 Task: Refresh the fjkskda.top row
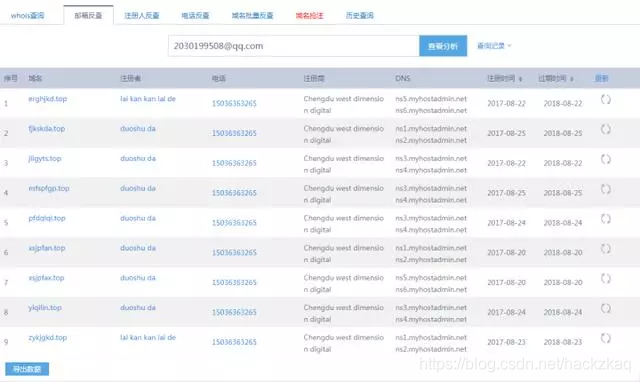click(x=606, y=129)
